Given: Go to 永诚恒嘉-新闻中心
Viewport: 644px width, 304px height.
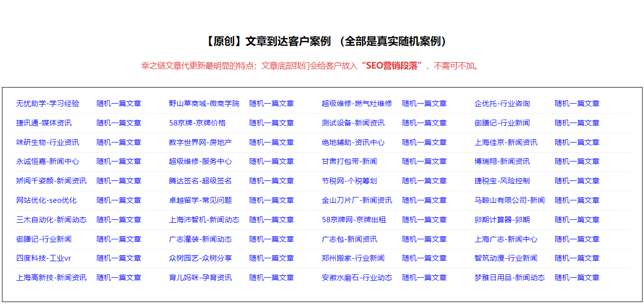Looking at the screenshot, I should [x=48, y=161].
